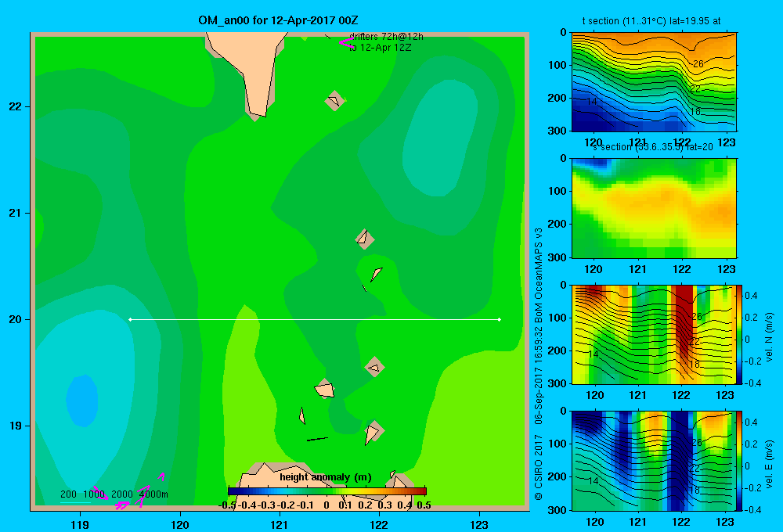
Task: Click the 0.5 tick on height anomaly scale
Action: coord(424,505)
